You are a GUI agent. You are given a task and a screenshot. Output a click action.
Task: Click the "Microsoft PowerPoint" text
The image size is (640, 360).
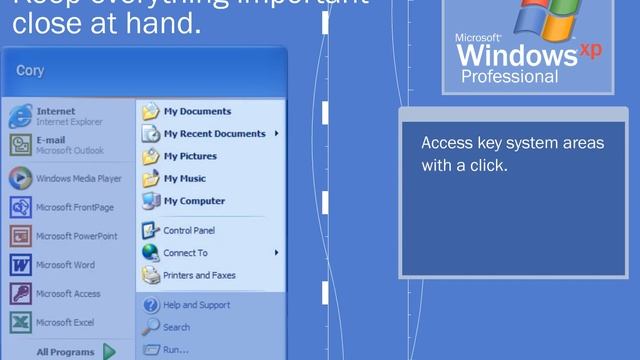pyautogui.click(x=77, y=236)
